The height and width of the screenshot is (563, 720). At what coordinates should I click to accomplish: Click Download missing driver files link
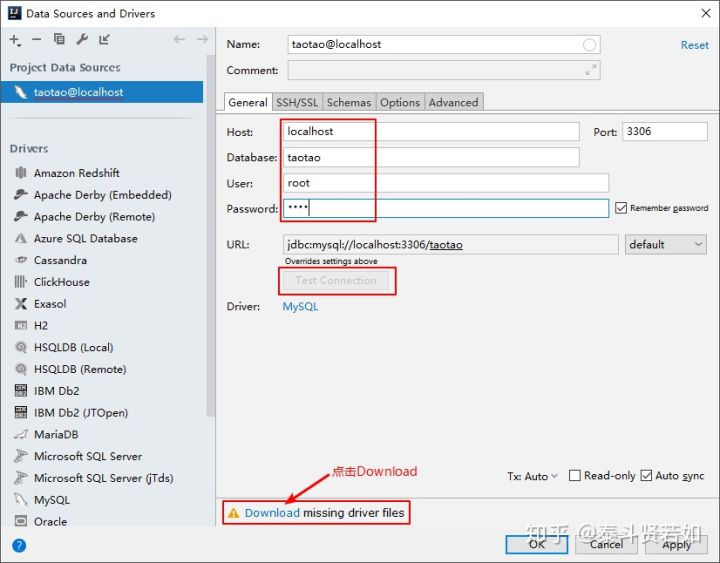[272, 513]
